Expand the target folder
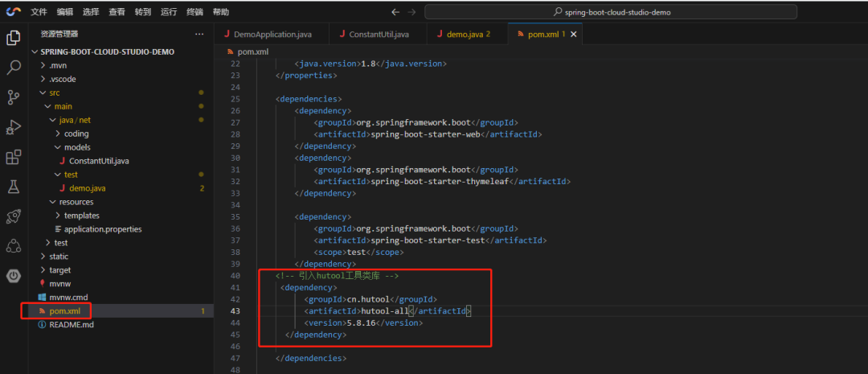Image resolution: width=868 pixels, height=374 pixels. [121, 269]
